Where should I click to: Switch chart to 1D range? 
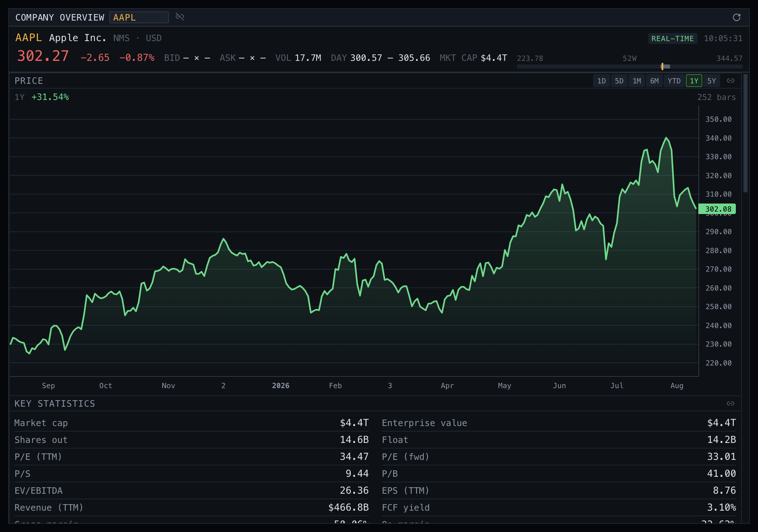coord(602,81)
